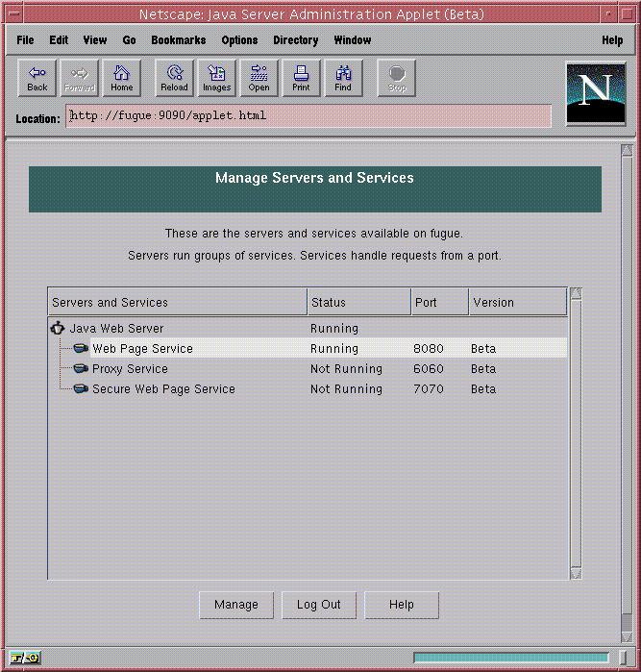Click Not Running status of Secure Web Page Service
The width and height of the screenshot is (641, 672).
(346, 388)
